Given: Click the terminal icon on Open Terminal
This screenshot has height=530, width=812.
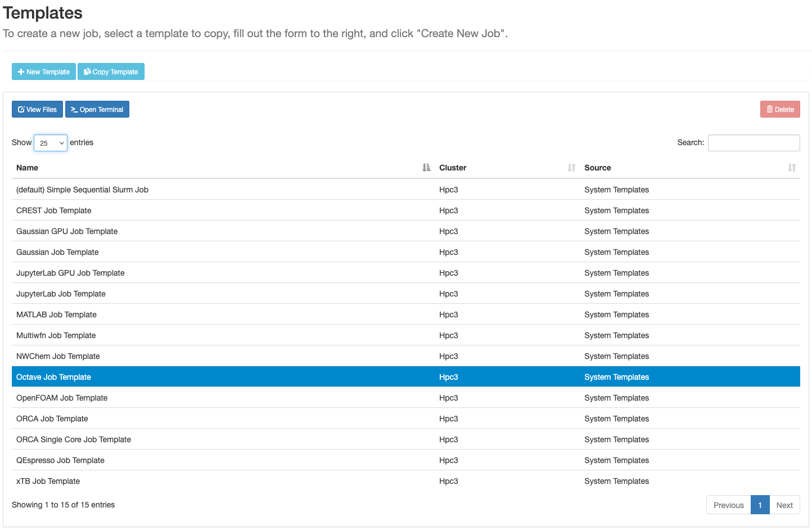Looking at the screenshot, I should click(74, 109).
